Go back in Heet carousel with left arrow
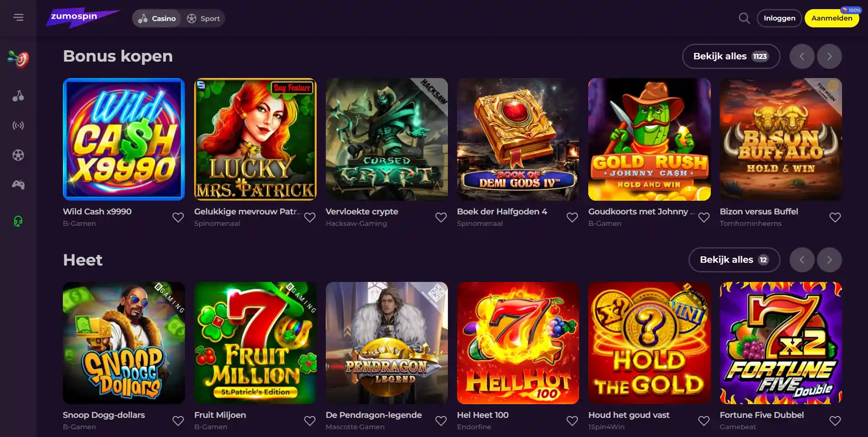 (x=802, y=260)
